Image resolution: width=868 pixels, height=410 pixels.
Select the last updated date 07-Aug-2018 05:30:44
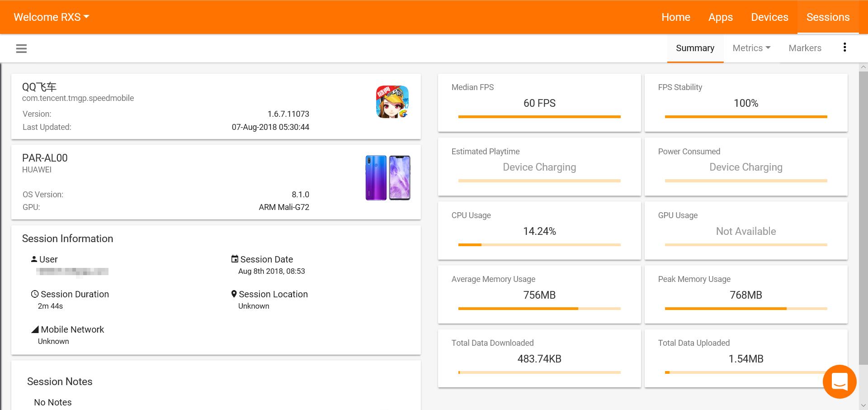pos(270,127)
